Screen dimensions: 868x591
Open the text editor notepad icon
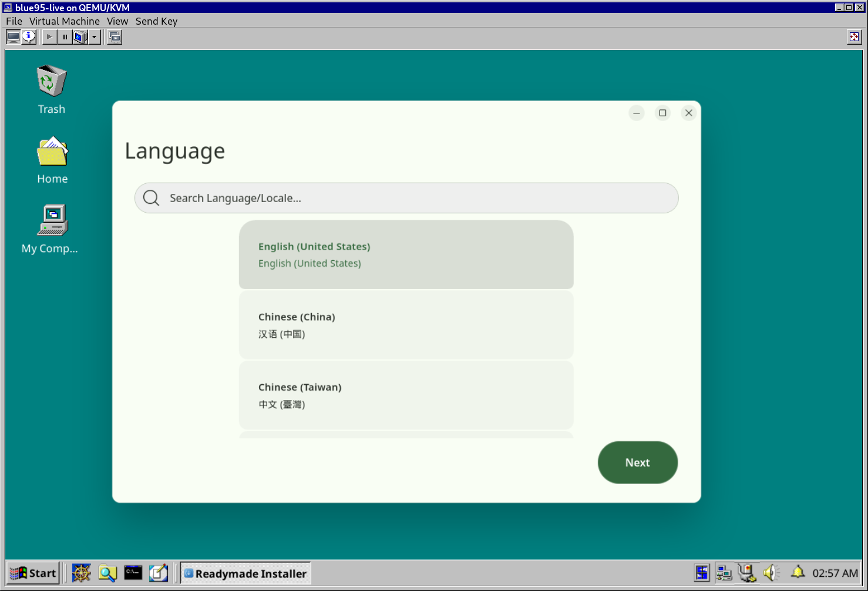coord(159,573)
